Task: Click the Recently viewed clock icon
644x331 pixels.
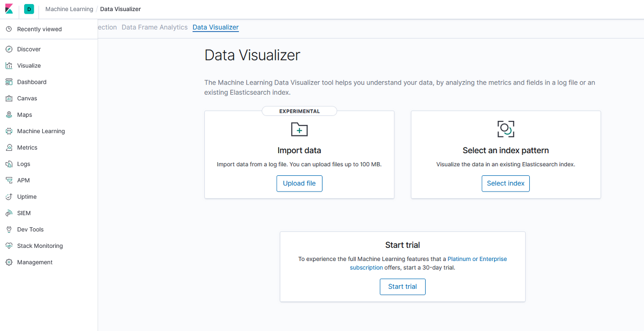Action: click(9, 29)
